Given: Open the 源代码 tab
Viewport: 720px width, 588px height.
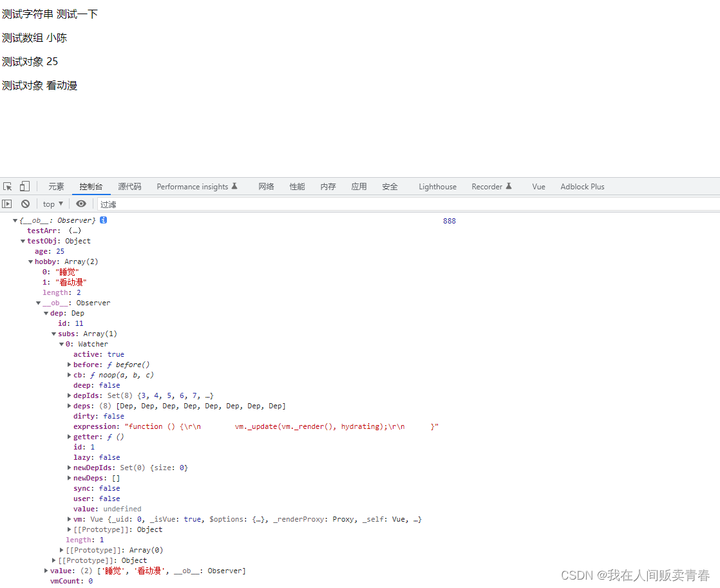Looking at the screenshot, I should tap(129, 187).
